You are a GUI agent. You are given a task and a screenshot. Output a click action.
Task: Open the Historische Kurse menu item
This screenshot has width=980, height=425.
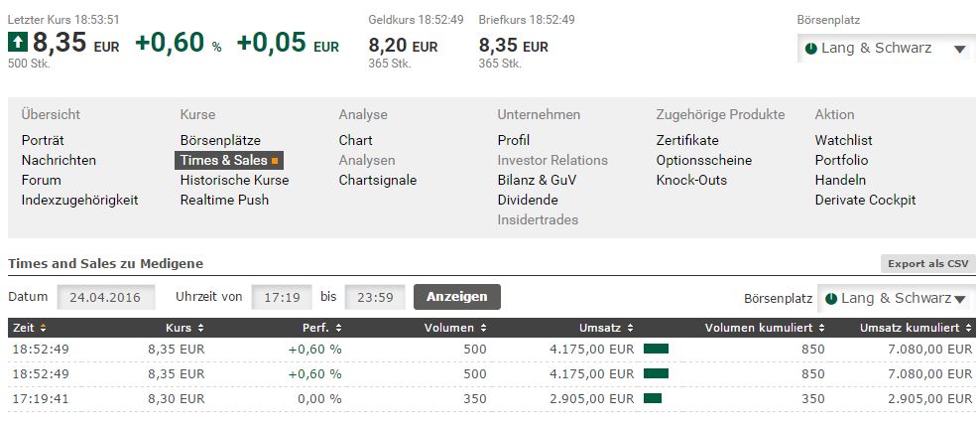[x=234, y=181]
